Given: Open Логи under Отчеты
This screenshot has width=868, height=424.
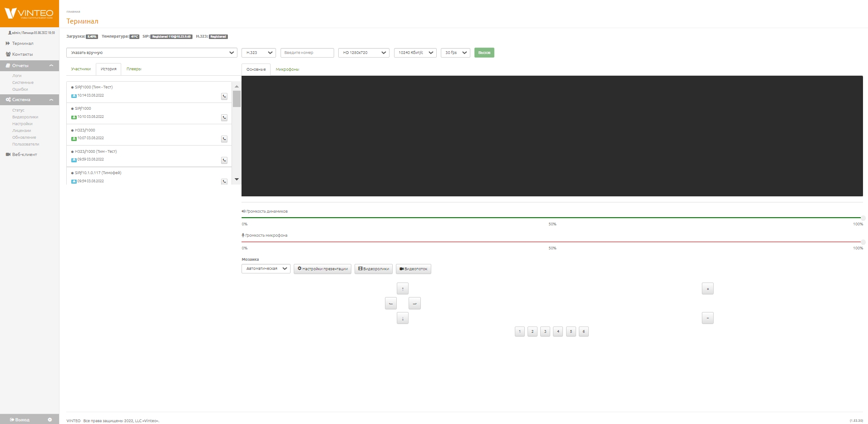Looking at the screenshot, I should (x=17, y=76).
